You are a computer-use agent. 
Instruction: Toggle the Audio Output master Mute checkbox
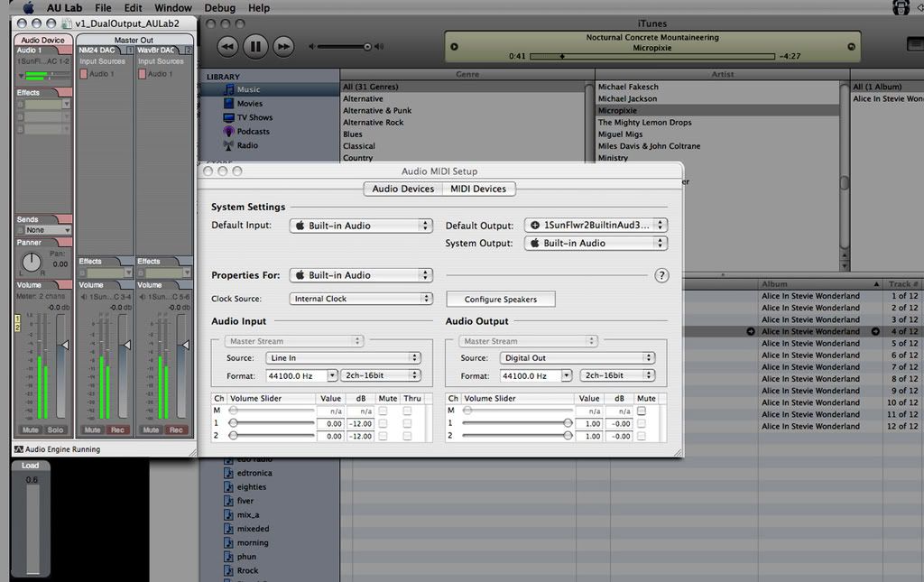[642, 411]
